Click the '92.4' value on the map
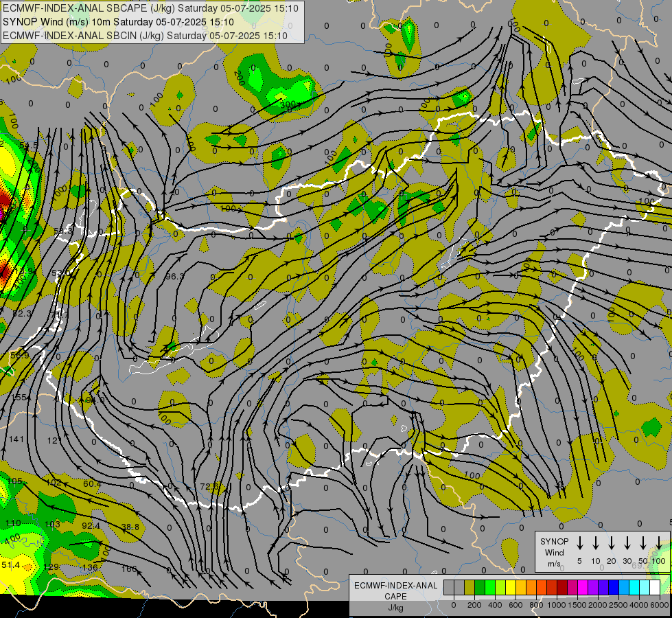The image size is (672, 618). pos(91,525)
